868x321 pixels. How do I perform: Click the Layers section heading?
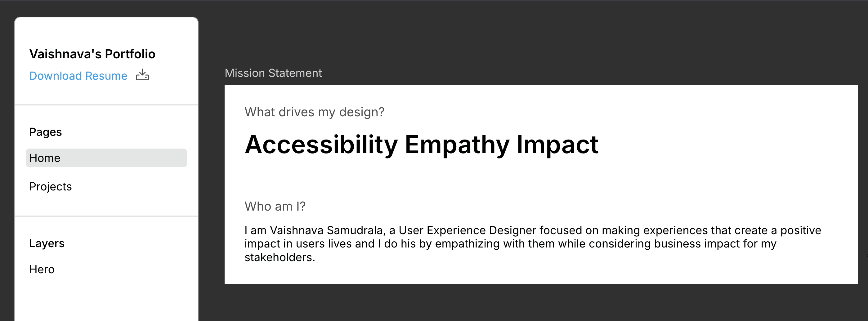47,243
